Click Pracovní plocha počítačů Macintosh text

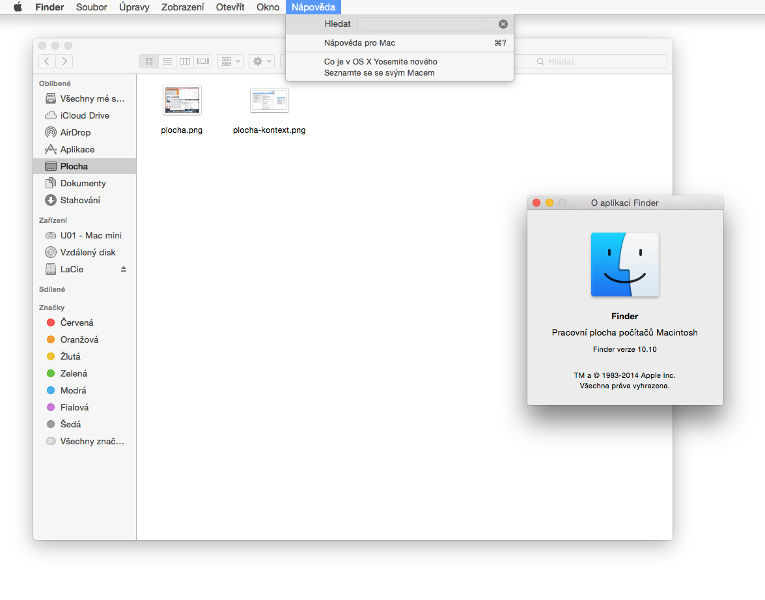point(625,333)
